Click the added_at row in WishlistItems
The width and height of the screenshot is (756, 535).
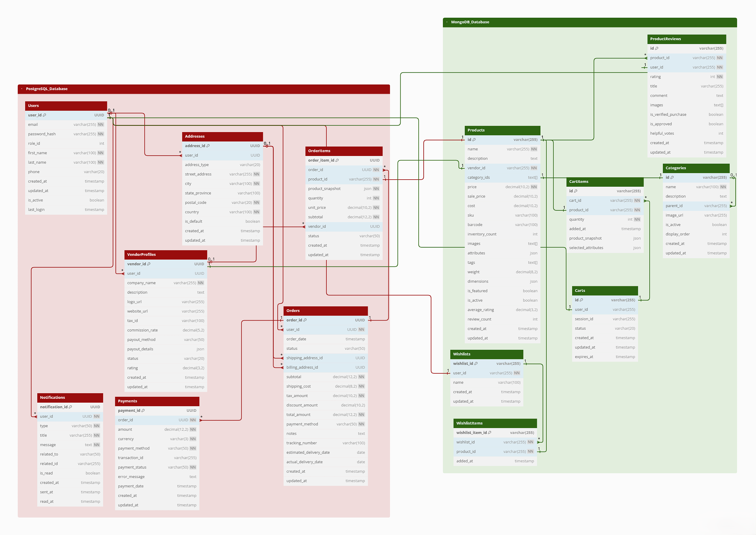(x=495, y=461)
